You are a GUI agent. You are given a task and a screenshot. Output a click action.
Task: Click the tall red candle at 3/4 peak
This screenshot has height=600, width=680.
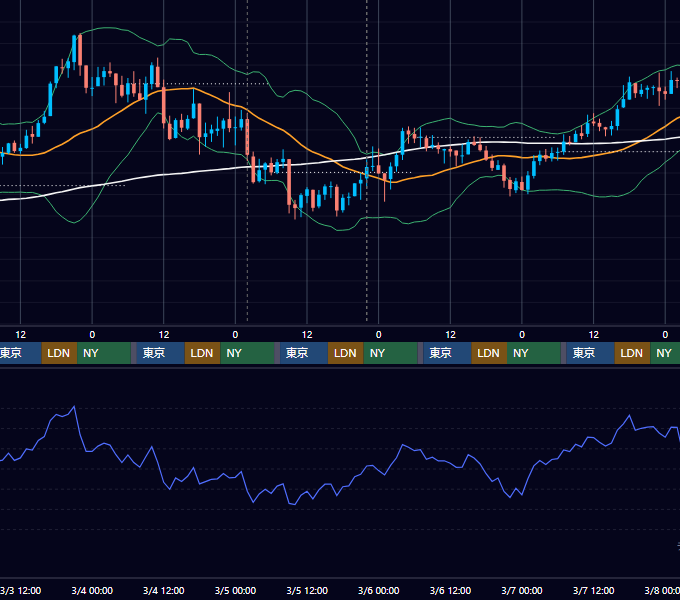click(x=80, y=51)
